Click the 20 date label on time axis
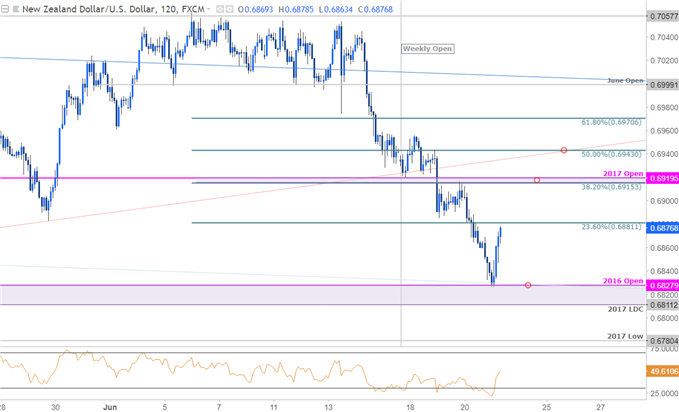Viewport: 679px width, 412px height. [465, 407]
